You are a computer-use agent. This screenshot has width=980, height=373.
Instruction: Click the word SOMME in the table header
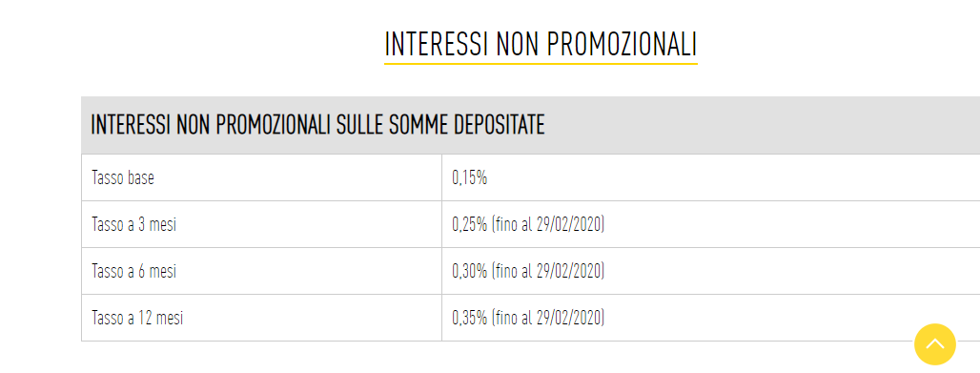(x=419, y=125)
